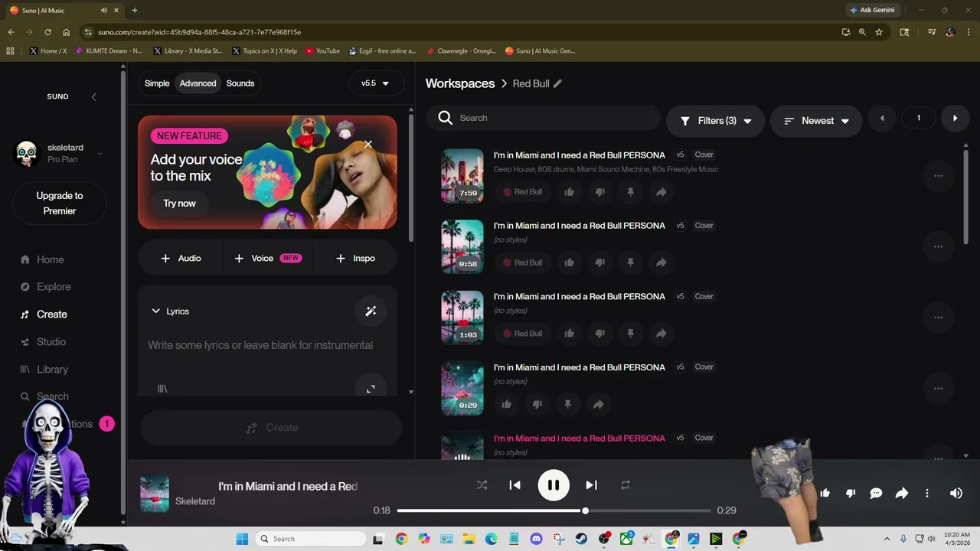Open v5.5 model version dropdown

tap(375, 83)
